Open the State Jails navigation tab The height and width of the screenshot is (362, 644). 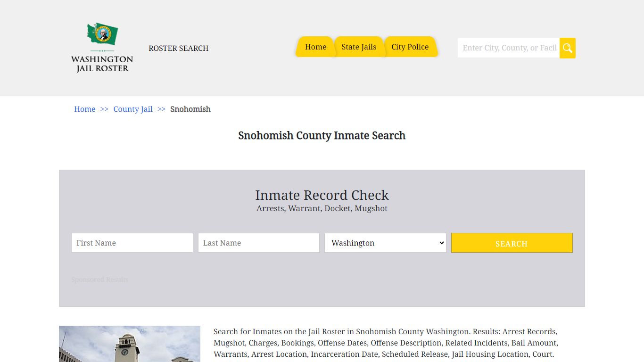point(359,47)
